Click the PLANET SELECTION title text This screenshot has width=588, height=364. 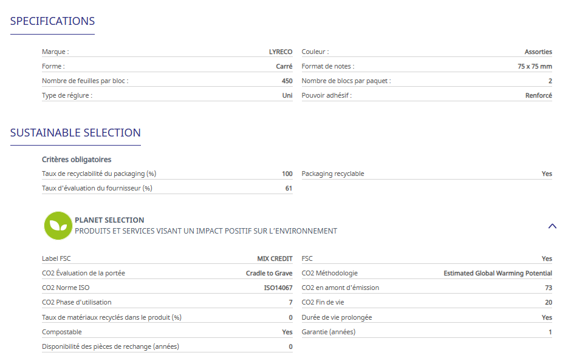109,220
